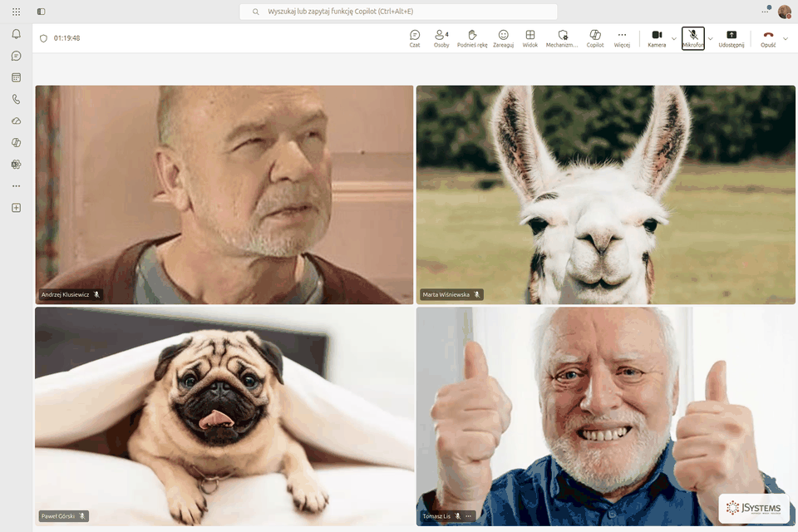Open the Widok layout menu

(530, 38)
